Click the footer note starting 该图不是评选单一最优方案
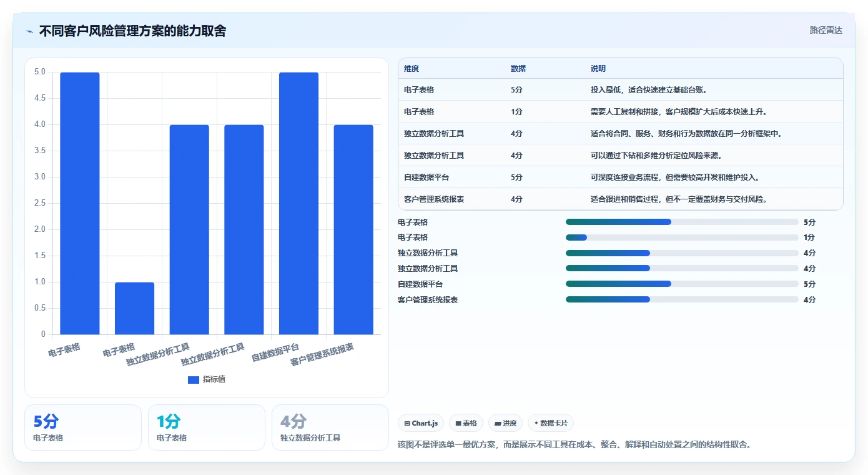 pyautogui.click(x=575, y=445)
